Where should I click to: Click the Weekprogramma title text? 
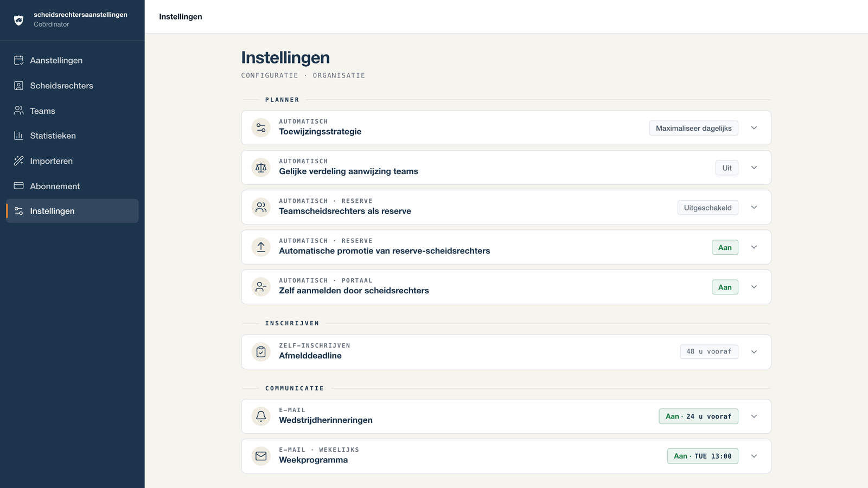point(314,460)
